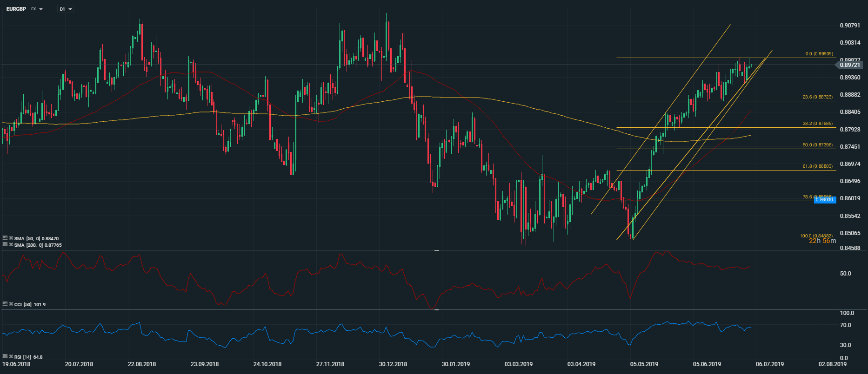Select the Fibonacci 100.0 (0.84882) level label
This screenshot has width=868, height=374.
[x=816, y=236]
